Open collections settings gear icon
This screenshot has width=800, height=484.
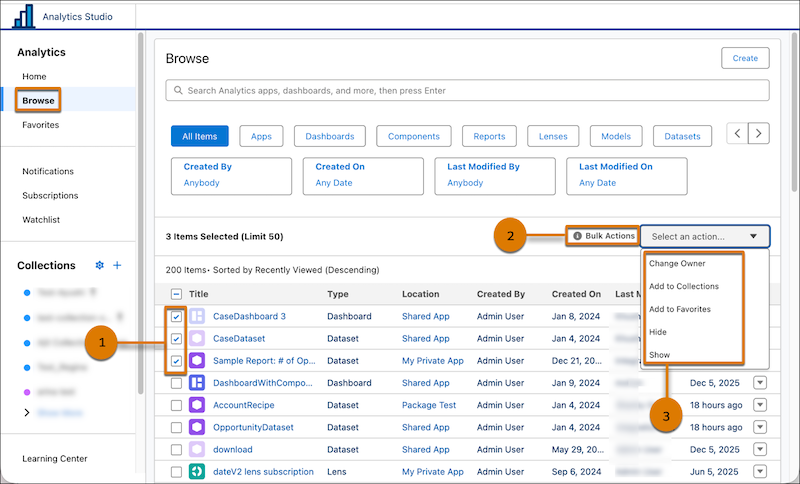click(x=99, y=265)
